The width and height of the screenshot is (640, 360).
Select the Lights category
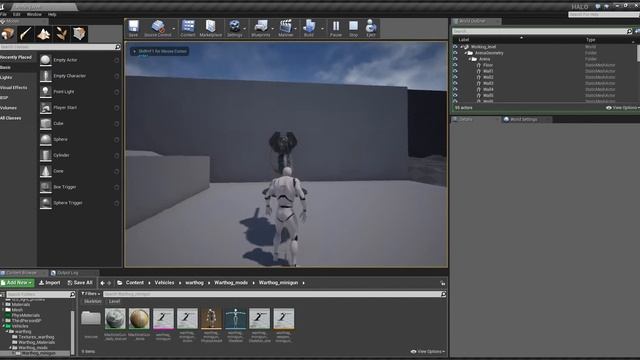(6, 78)
